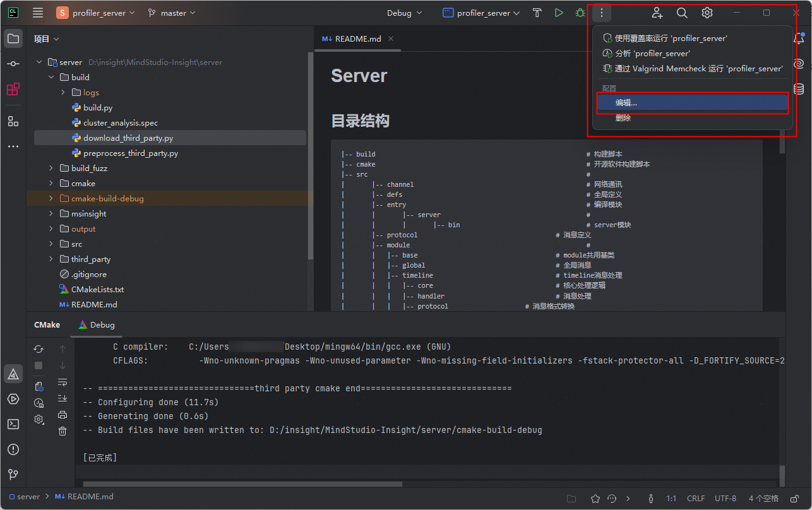Click the smiley face icon in status bar

click(611, 499)
